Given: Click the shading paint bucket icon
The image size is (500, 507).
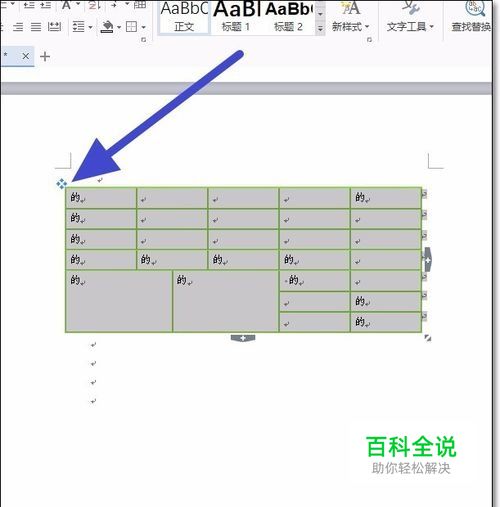Looking at the screenshot, I should pyautogui.click(x=107, y=27).
